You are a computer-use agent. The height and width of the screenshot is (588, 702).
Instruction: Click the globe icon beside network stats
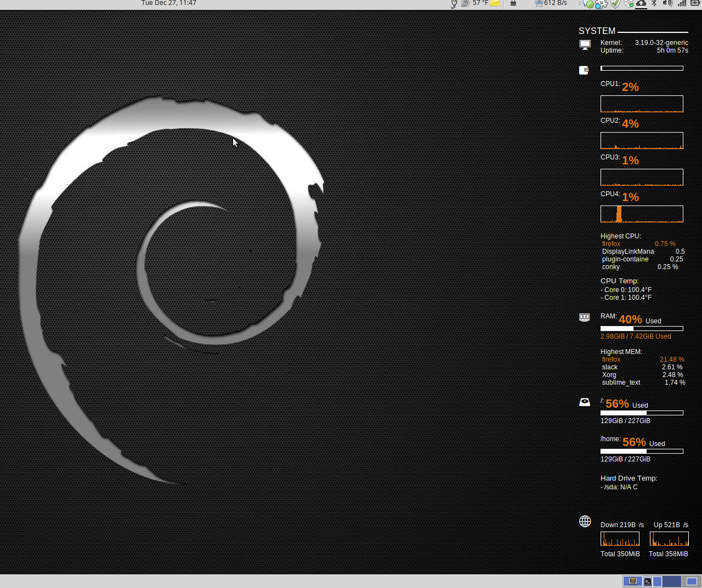tap(585, 521)
